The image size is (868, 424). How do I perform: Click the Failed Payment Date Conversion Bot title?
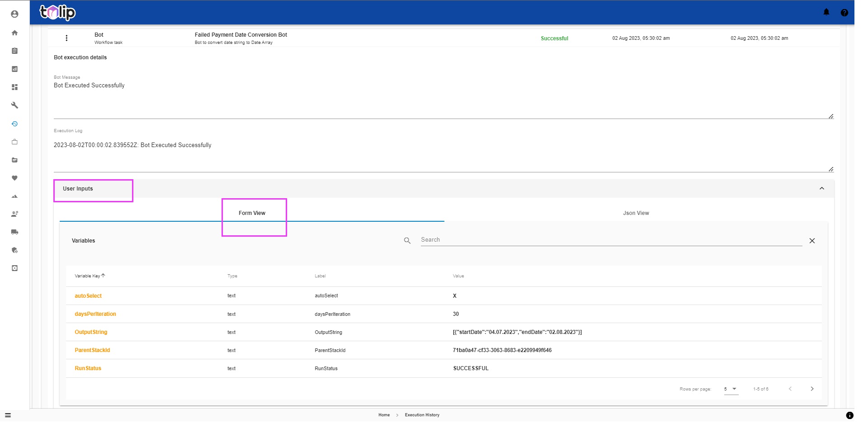click(x=241, y=35)
